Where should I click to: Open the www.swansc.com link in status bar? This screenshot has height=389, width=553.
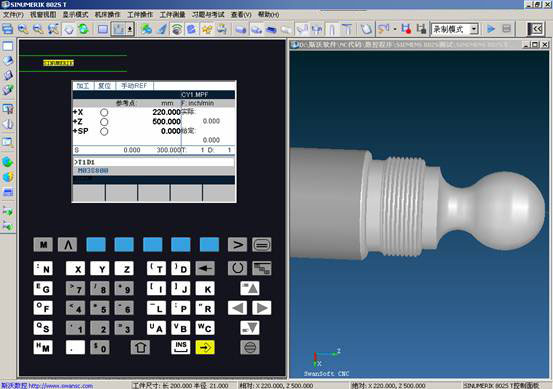pyautogui.click(x=61, y=386)
